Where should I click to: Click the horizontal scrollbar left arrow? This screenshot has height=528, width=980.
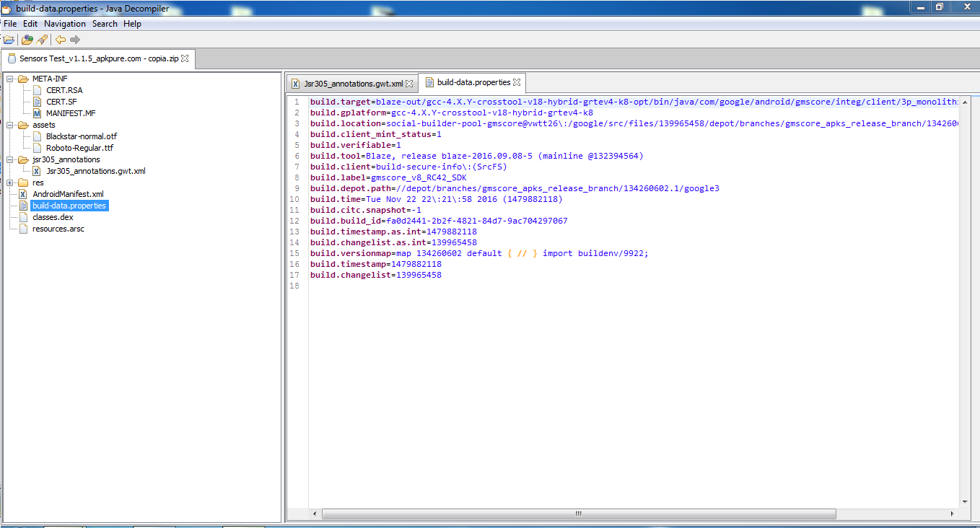pyautogui.click(x=315, y=514)
